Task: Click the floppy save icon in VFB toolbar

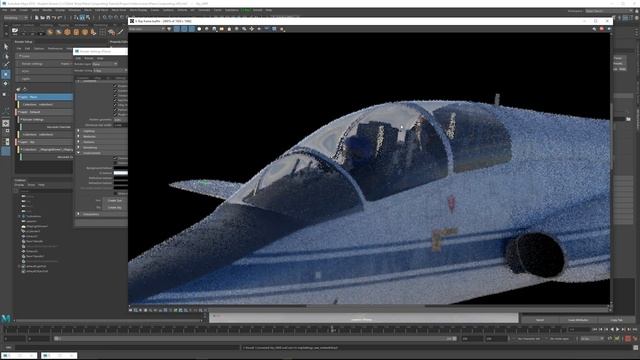Action: coord(214,29)
